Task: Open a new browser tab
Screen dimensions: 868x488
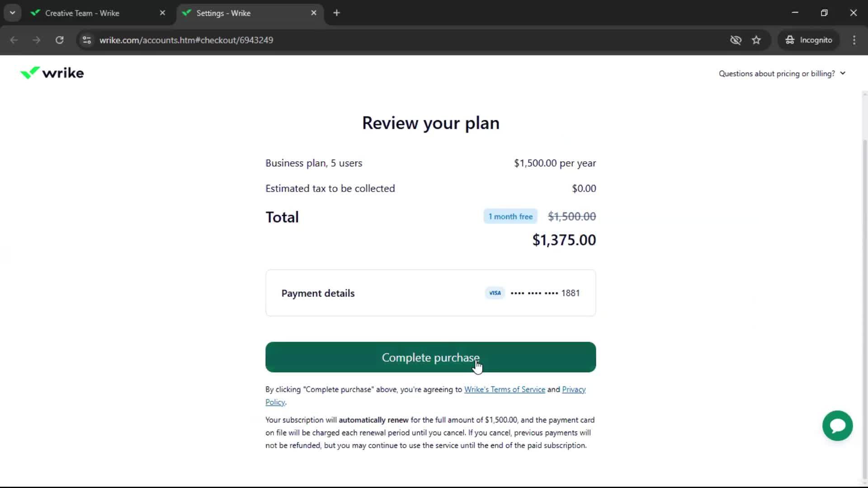Action: [336, 13]
